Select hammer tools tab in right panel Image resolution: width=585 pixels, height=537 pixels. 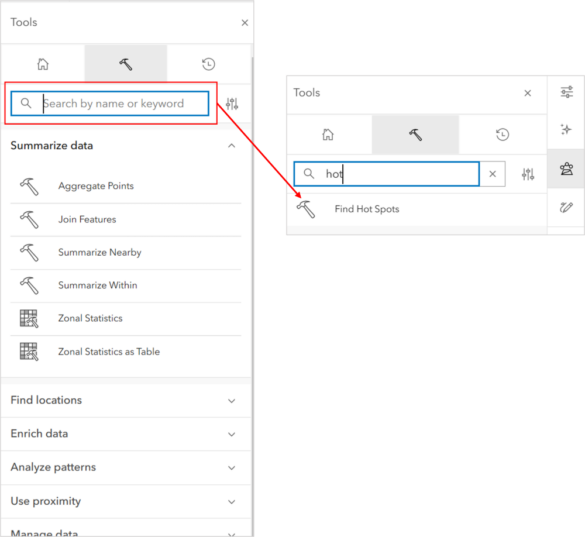pyautogui.click(x=415, y=134)
